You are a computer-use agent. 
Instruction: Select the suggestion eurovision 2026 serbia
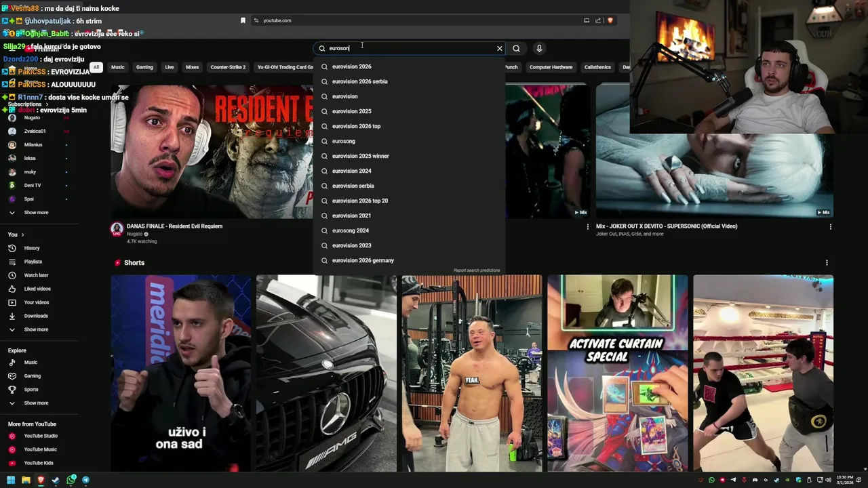click(409, 81)
